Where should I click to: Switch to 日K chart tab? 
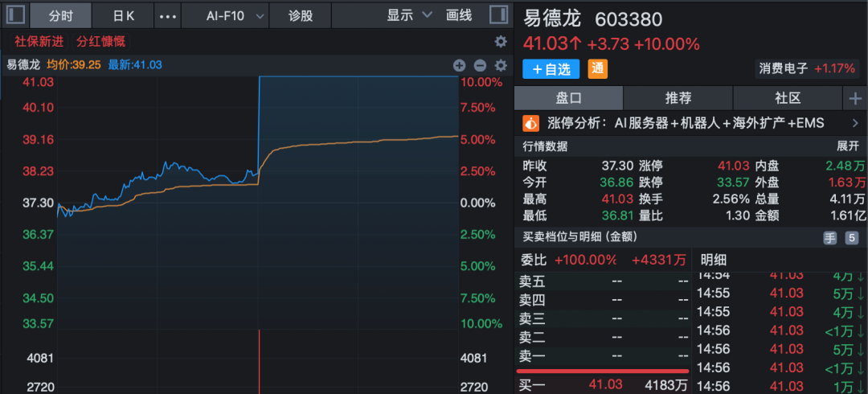point(123,15)
